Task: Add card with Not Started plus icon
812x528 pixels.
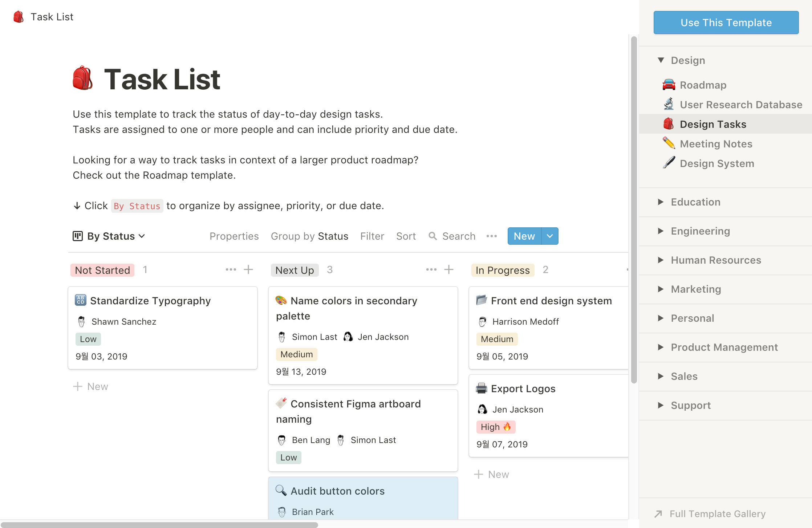Action: click(248, 269)
